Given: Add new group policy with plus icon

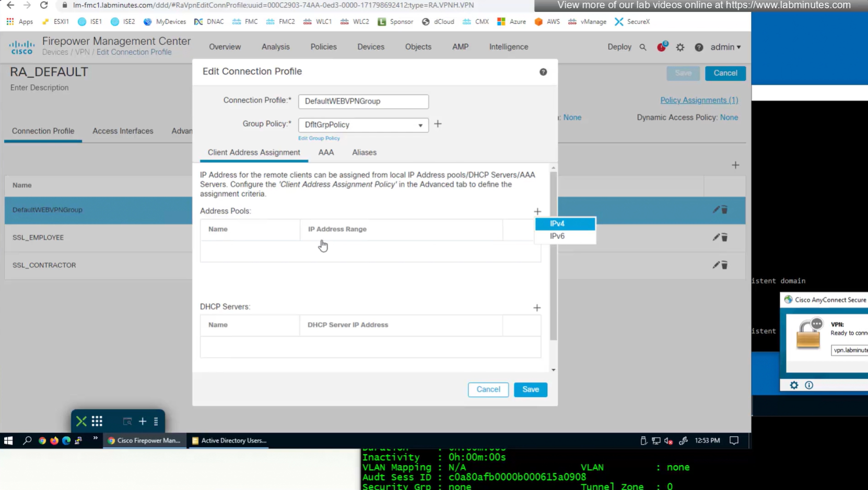Looking at the screenshot, I should tap(438, 124).
